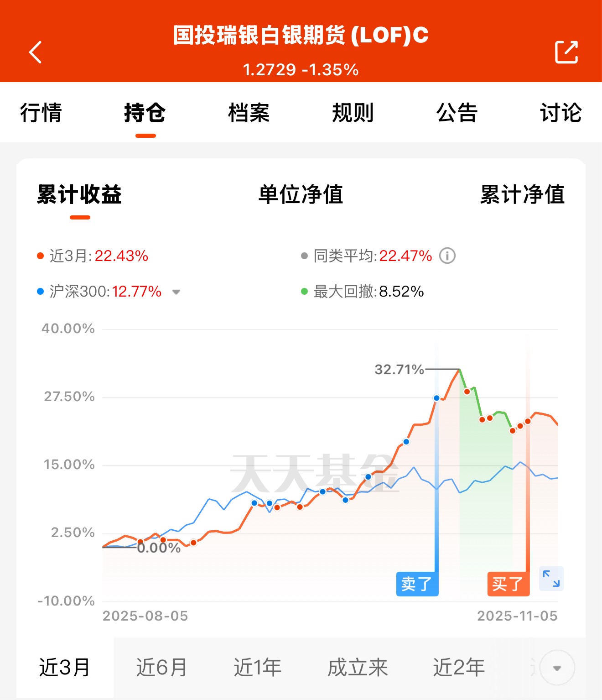The width and height of the screenshot is (602, 700).
Task: Expand more time ranges dropdown
Action: point(556,668)
